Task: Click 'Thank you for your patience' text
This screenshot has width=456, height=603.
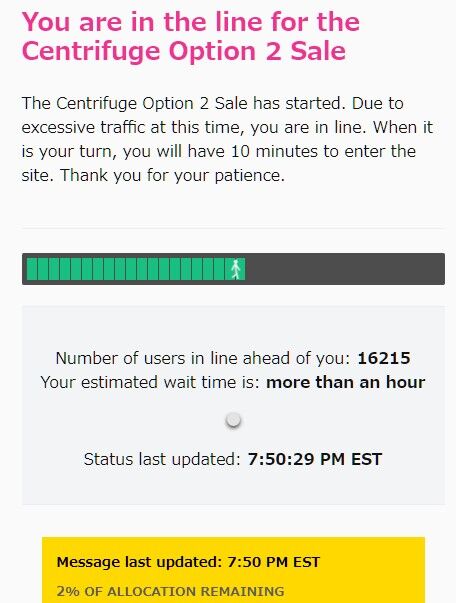Action: point(173,175)
